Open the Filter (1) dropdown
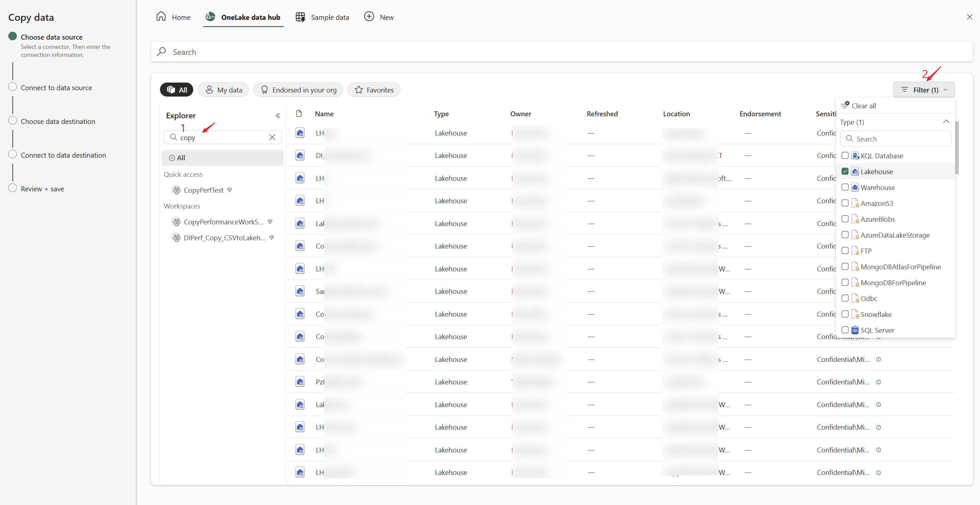Viewport: 980px width, 505px height. click(x=924, y=89)
